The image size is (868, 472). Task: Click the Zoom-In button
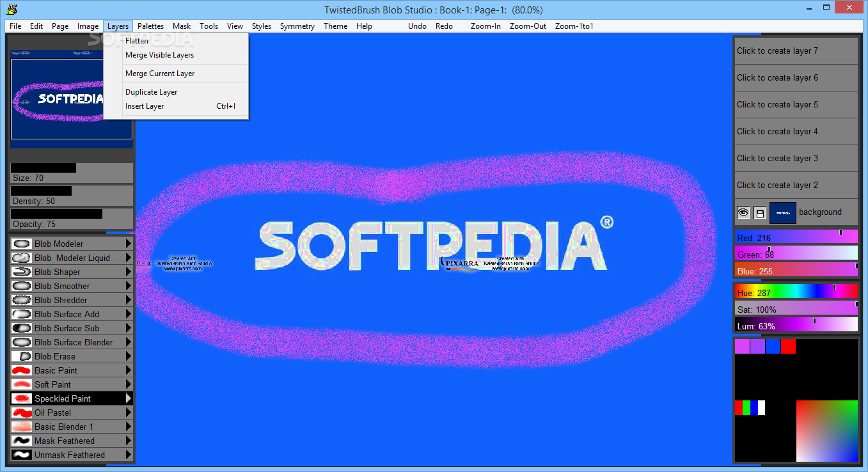click(x=486, y=26)
